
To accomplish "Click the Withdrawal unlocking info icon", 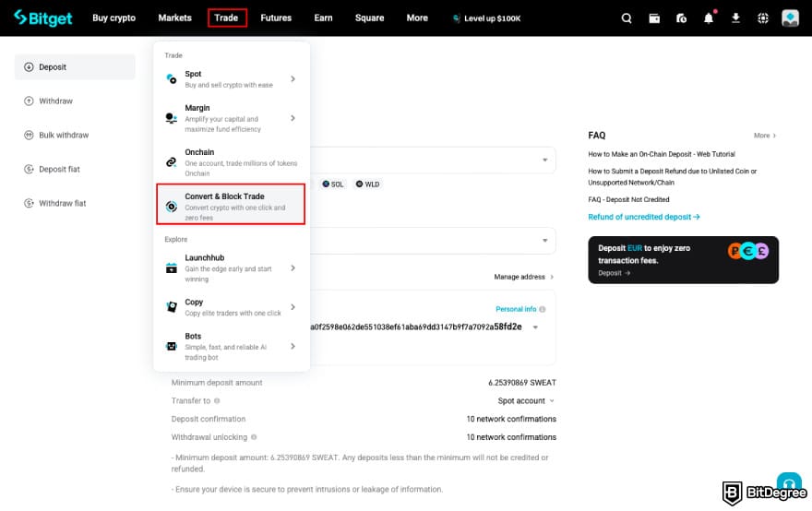I will [x=254, y=437].
